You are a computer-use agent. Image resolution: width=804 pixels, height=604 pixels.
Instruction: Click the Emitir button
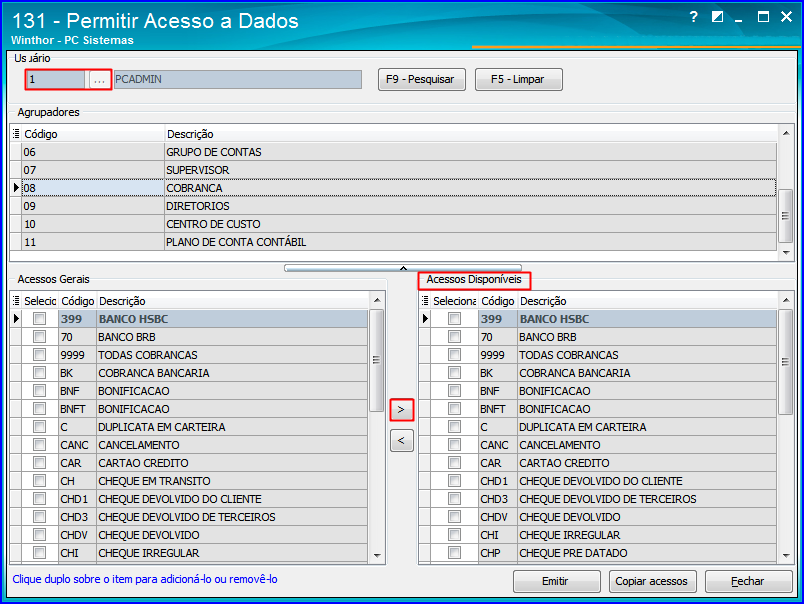pyautogui.click(x=556, y=581)
